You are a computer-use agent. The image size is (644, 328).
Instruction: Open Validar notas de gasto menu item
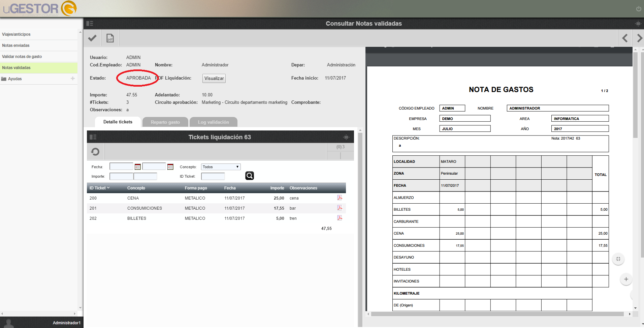(x=39, y=57)
